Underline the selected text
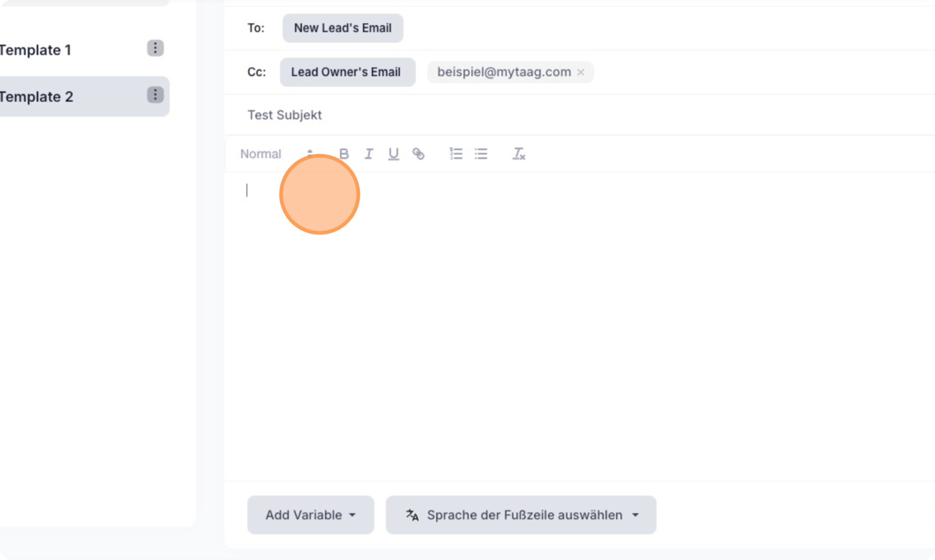Screen dimensions: 935x560 (x=393, y=154)
